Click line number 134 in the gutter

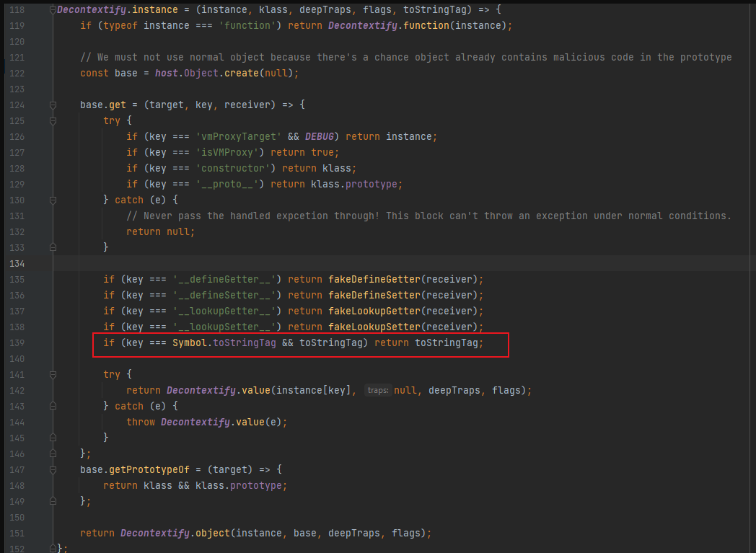coord(17,263)
